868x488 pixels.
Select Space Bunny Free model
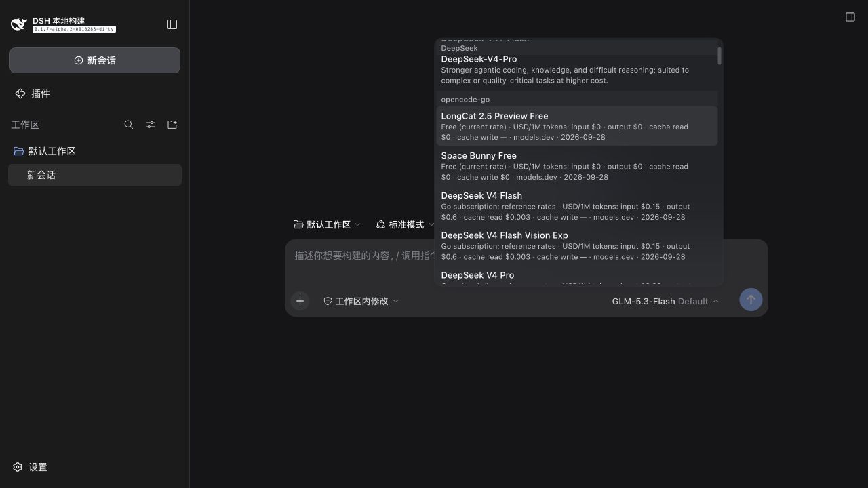(577, 166)
